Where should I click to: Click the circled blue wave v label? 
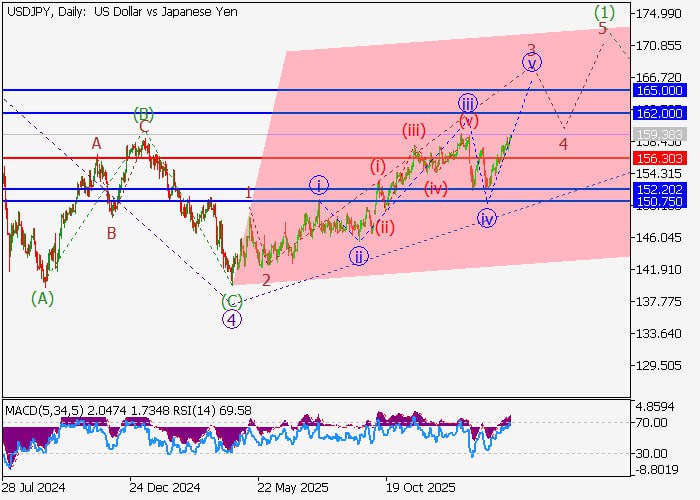click(532, 63)
